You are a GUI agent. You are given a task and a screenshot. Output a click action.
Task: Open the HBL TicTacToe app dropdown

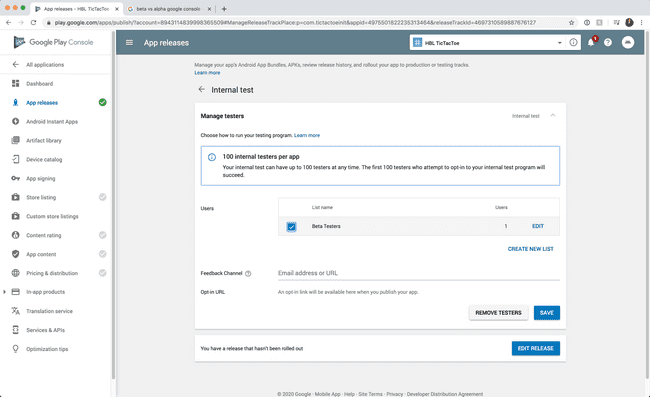click(487, 42)
